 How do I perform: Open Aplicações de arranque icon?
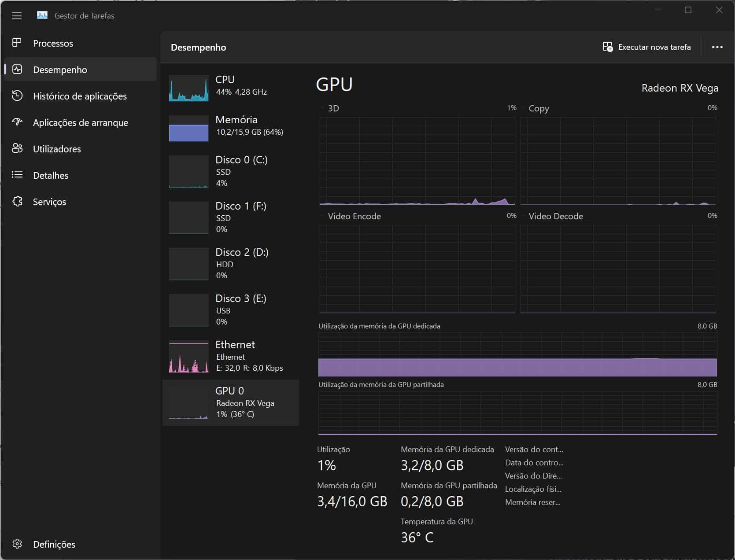pyautogui.click(x=17, y=122)
